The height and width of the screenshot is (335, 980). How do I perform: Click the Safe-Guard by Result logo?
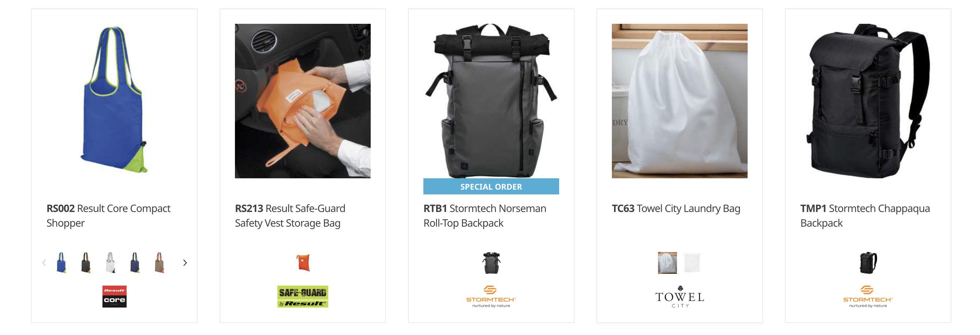coord(302,296)
